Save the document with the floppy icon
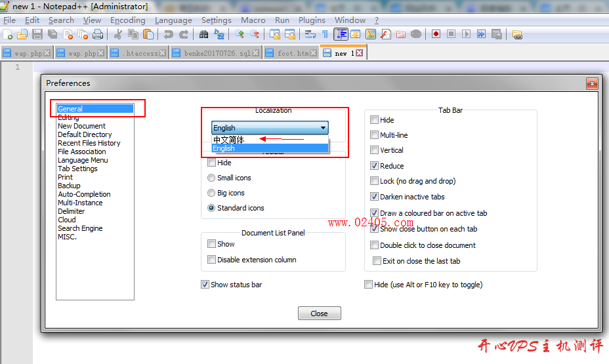This screenshot has width=609, height=364. 37,35
